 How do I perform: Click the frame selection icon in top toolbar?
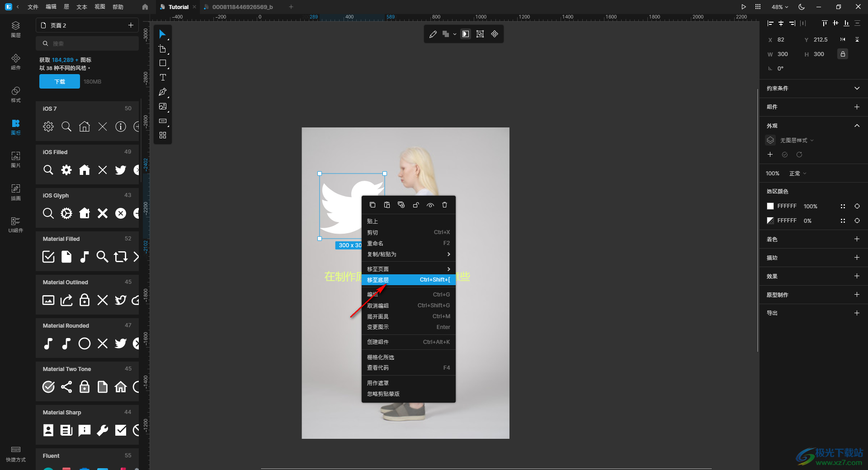[x=480, y=34]
